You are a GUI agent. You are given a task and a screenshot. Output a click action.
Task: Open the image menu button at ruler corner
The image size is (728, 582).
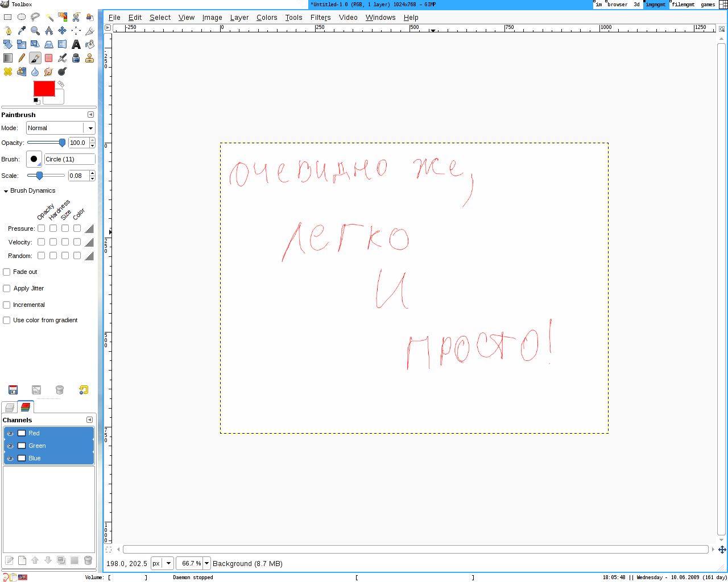pos(108,27)
